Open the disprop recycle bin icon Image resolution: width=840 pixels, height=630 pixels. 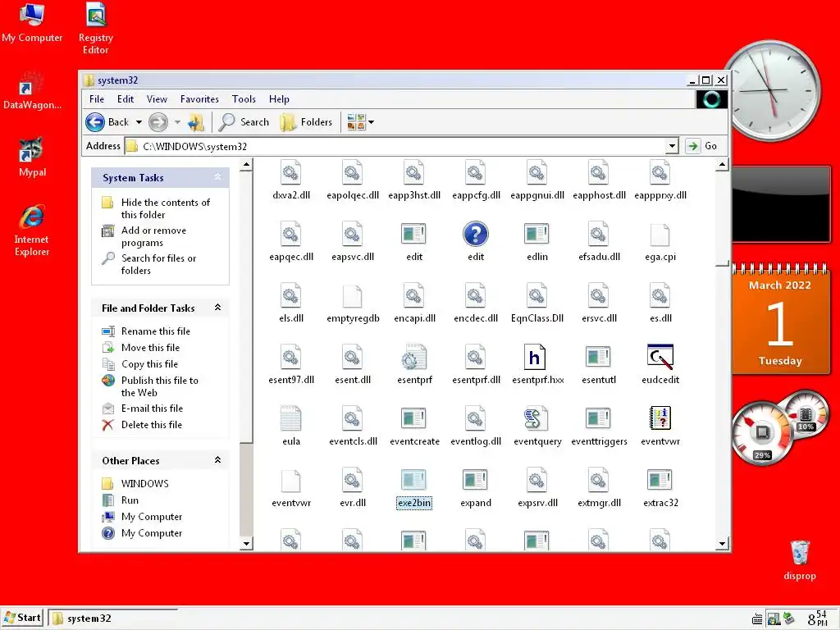pos(799,553)
